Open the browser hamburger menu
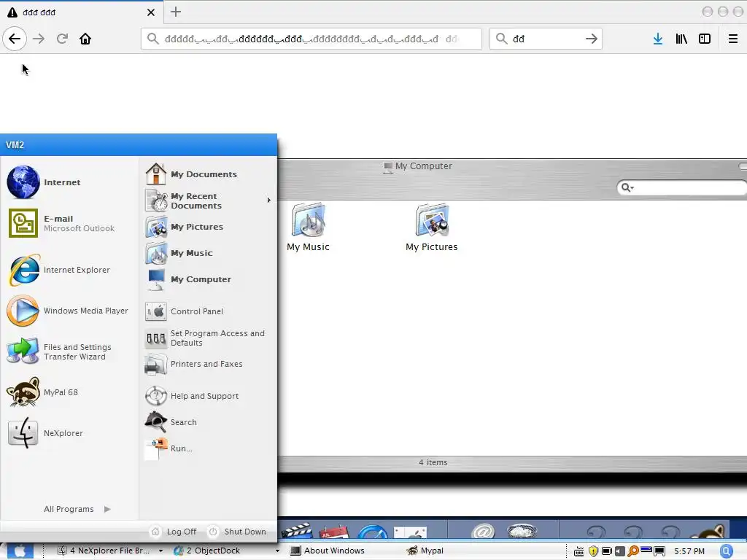Screen dimensions: 747x560 click(732, 39)
